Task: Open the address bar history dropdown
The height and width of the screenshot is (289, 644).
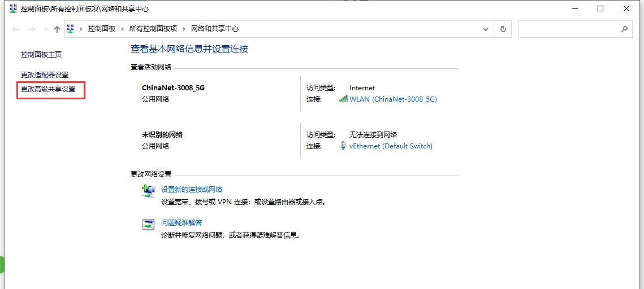Action: (486, 29)
